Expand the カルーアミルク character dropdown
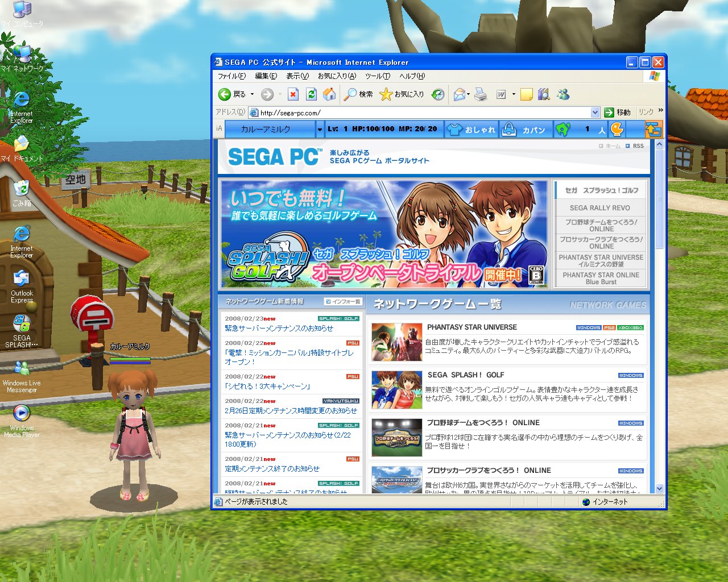The image size is (728, 582). 320,130
